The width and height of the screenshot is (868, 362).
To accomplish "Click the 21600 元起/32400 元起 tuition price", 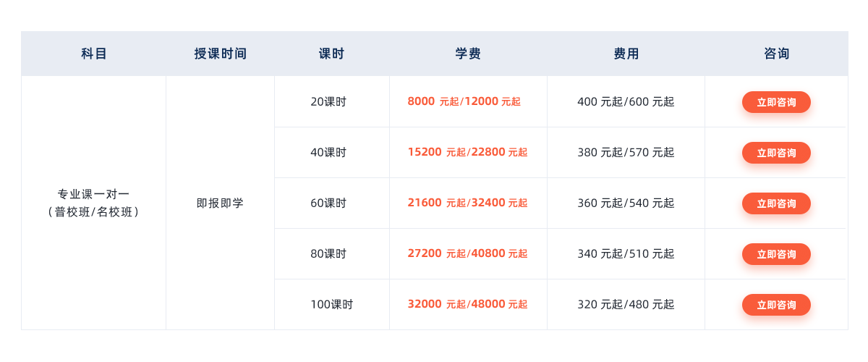I will (x=468, y=203).
